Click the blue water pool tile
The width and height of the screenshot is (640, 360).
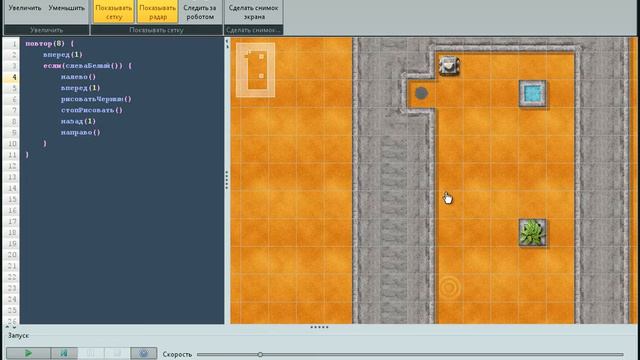(532, 93)
